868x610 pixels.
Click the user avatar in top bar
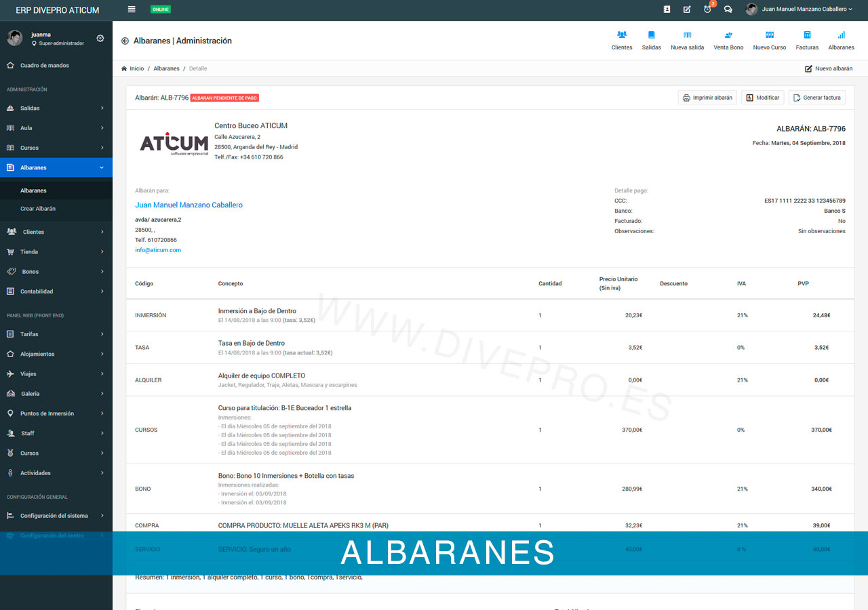(x=751, y=9)
